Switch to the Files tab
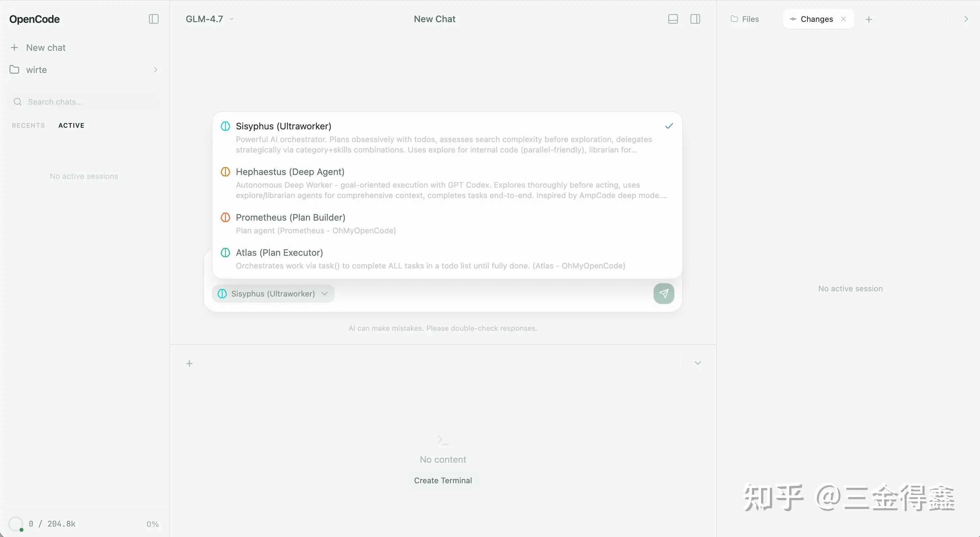 [x=744, y=19]
